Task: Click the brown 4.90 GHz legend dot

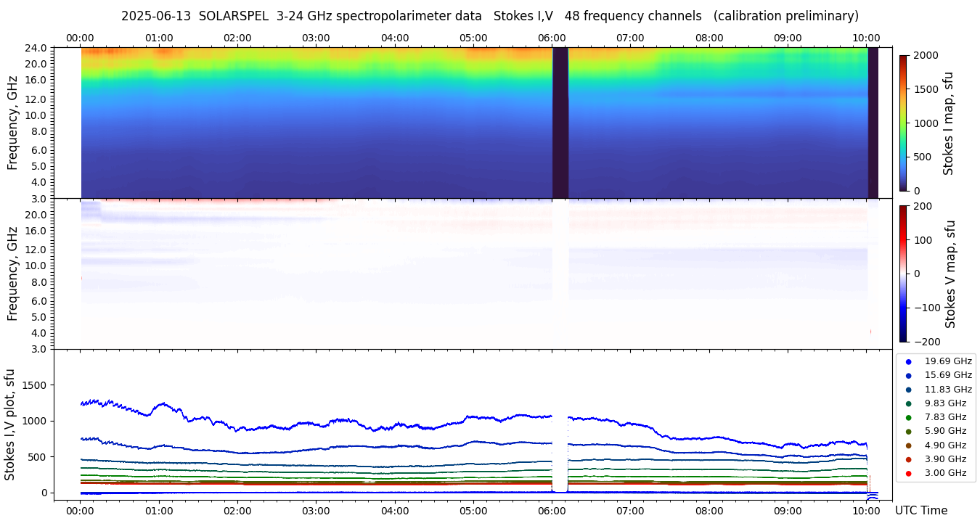Action: pyautogui.click(x=908, y=445)
